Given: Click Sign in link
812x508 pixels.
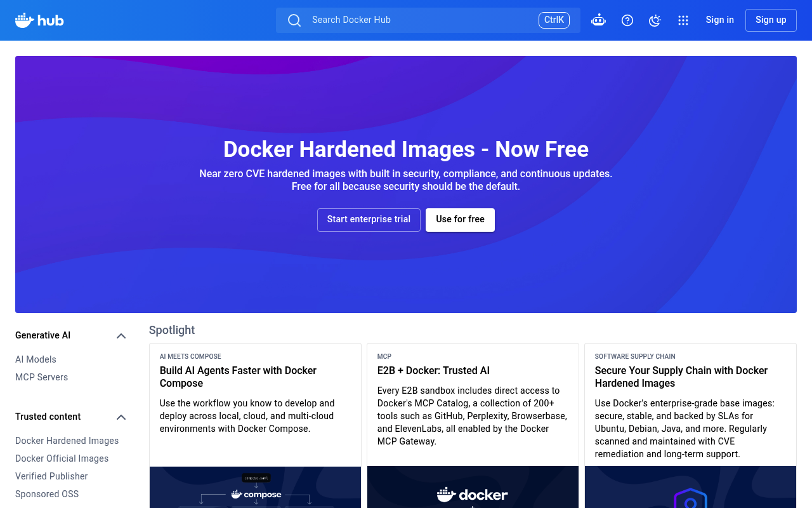Looking at the screenshot, I should click(720, 20).
